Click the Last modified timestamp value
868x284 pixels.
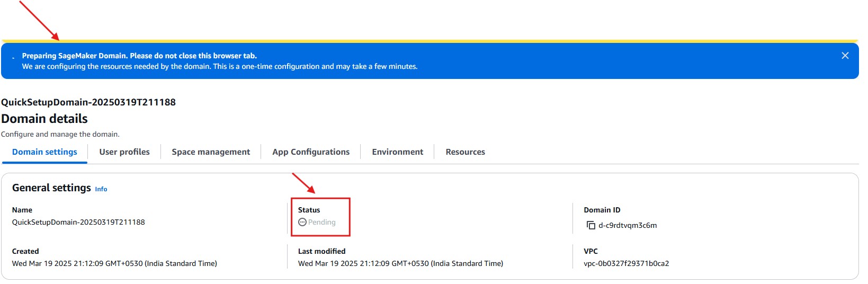400,263
